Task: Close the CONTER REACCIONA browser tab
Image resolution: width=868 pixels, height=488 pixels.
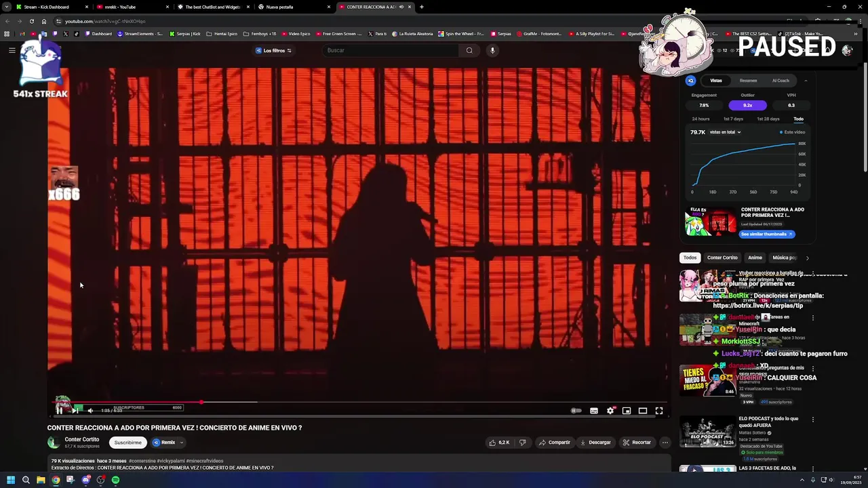Action: click(410, 7)
